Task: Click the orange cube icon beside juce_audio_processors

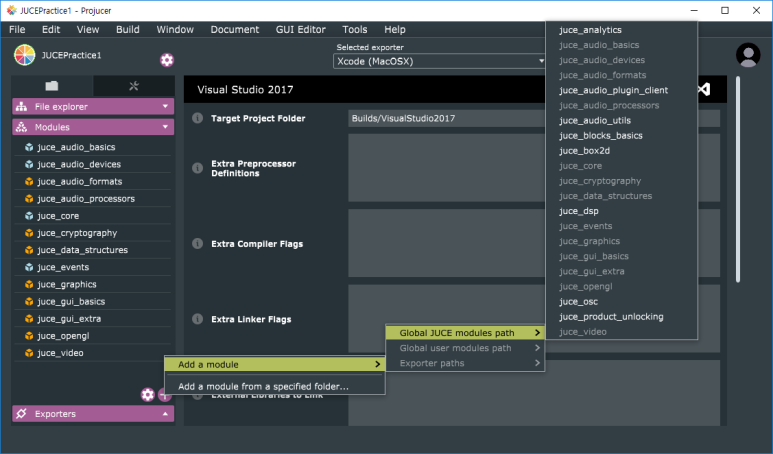Action: point(29,199)
